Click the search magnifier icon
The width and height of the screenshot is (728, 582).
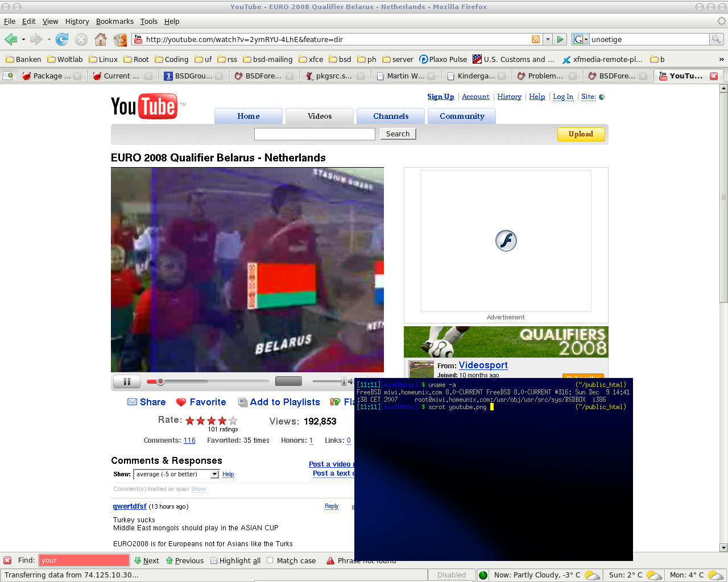717,39
